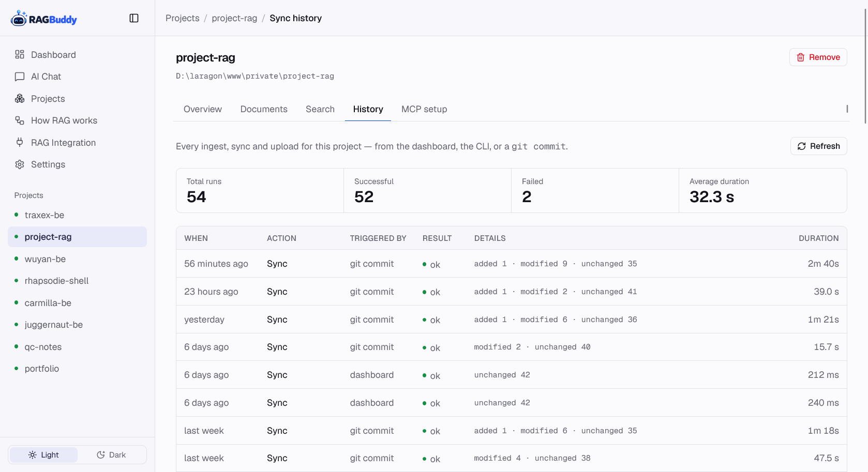Go to Projects in the sidebar
Image resolution: width=868 pixels, height=472 pixels.
tap(78, 99)
